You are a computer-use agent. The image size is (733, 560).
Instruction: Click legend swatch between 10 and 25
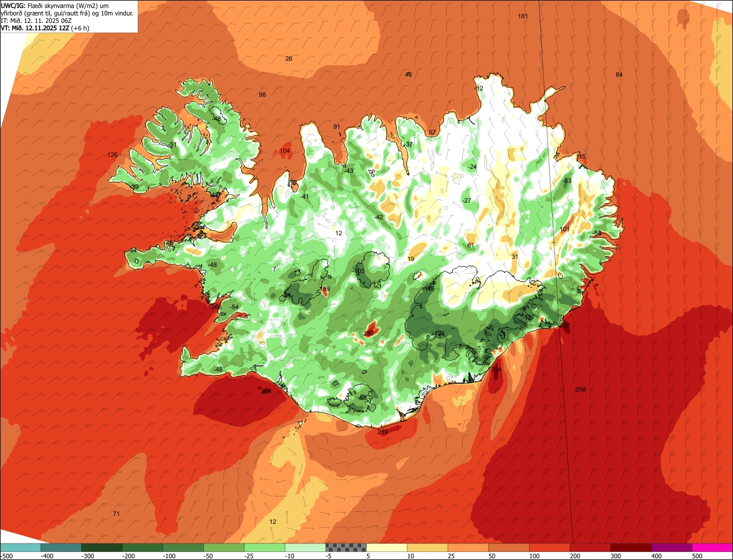point(427,547)
